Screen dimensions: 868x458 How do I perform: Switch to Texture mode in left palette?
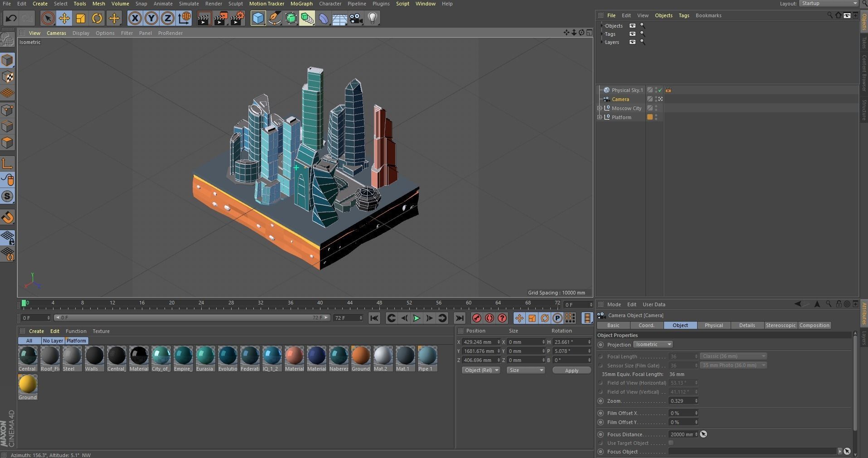tap(8, 77)
